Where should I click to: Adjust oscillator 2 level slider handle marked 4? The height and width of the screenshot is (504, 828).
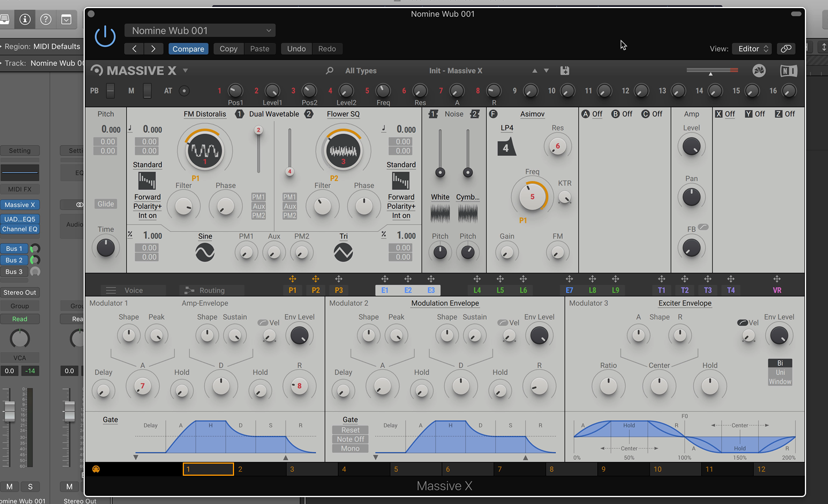pos(289,171)
